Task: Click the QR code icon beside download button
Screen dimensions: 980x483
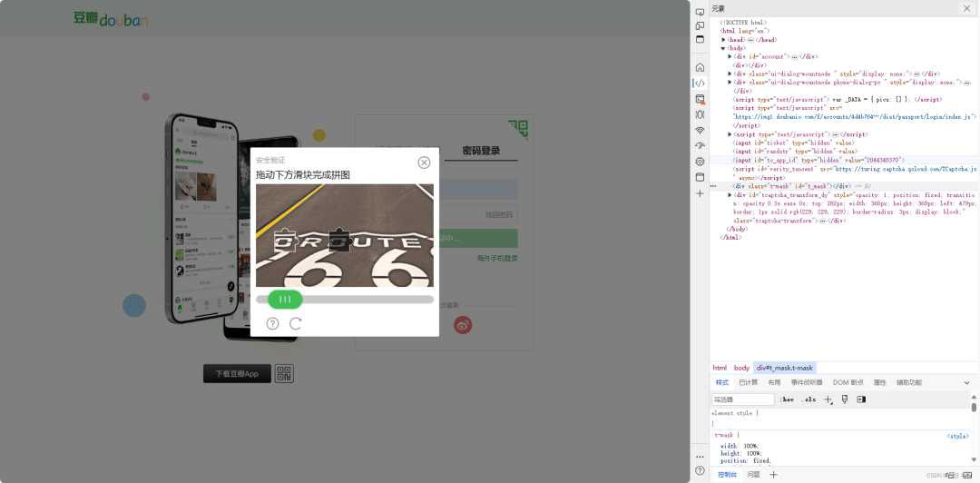Action: coord(284,373)
